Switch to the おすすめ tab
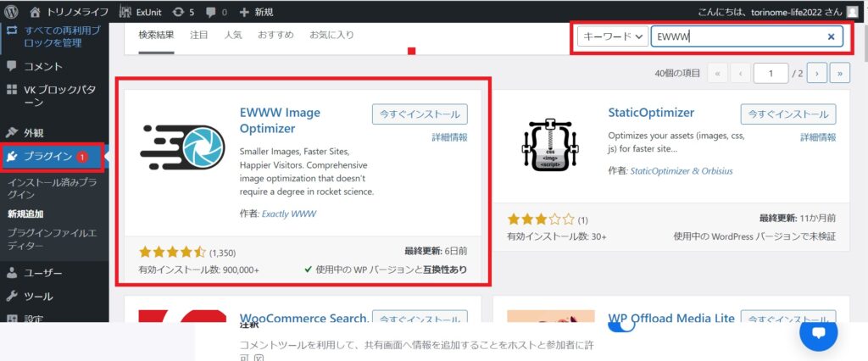 point(275,35)
